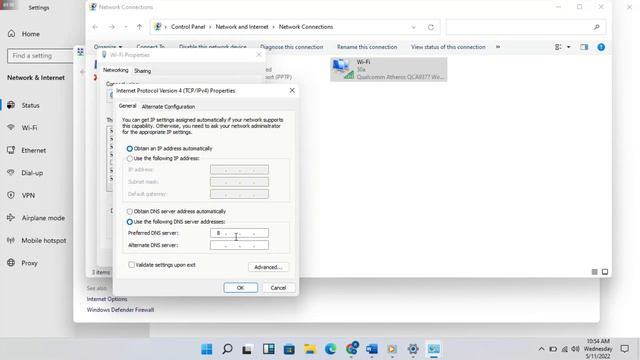Go back in Network Connections window
The width and height of the screenshot is (640, 360).
tap(95, 27)
